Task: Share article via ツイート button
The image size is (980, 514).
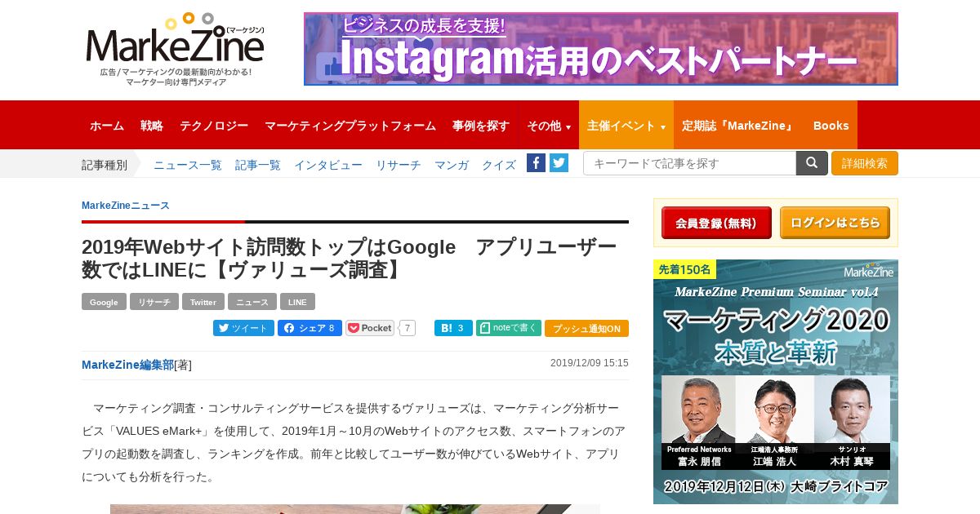Action: point(243,328)
